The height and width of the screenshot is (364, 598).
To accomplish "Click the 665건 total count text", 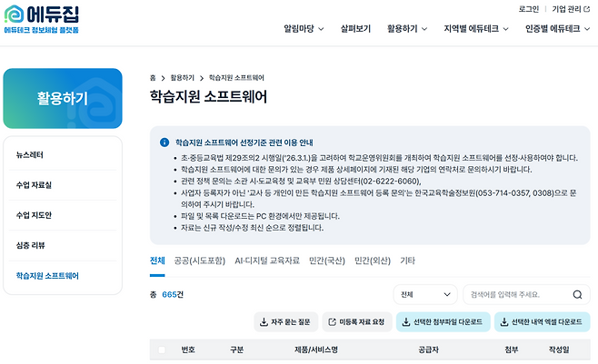I will (x=173, y=294).
